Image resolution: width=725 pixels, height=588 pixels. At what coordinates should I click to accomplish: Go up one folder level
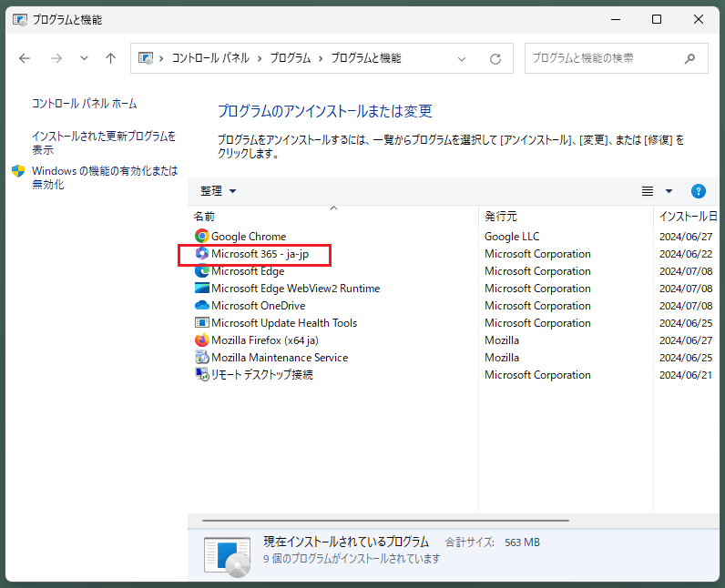tap(110, 58)
